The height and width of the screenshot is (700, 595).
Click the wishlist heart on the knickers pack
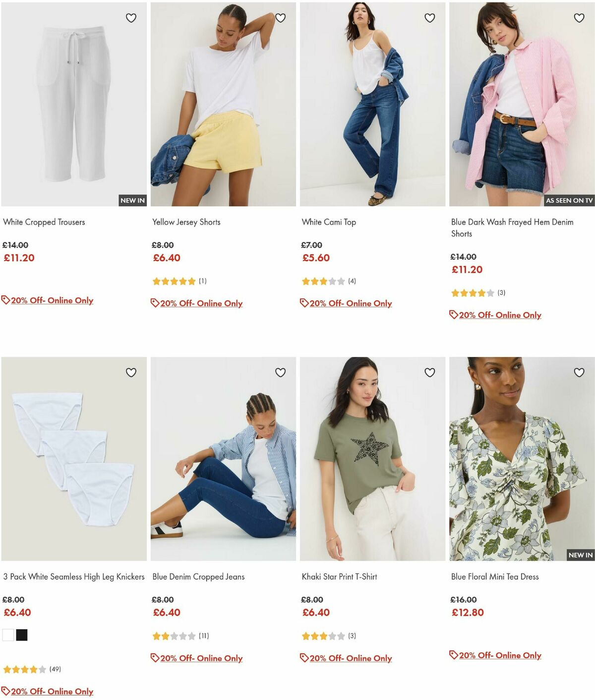click(131, 372)
